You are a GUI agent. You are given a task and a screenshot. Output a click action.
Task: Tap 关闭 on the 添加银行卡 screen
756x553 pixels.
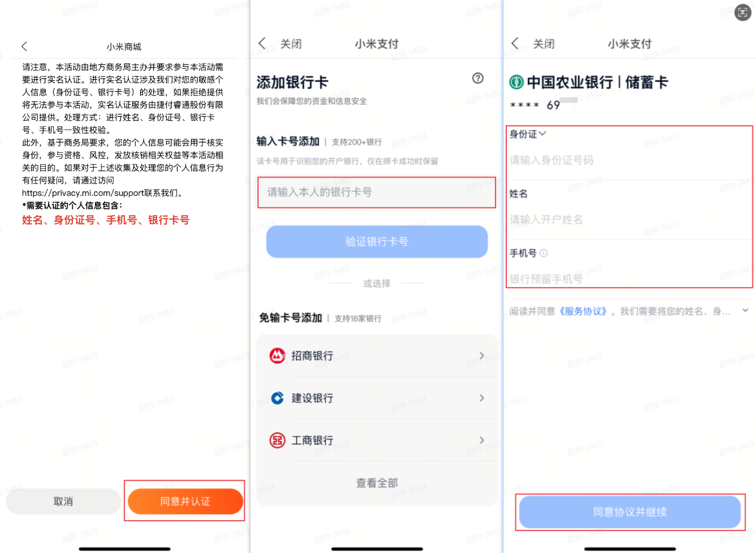click(291, 44)
